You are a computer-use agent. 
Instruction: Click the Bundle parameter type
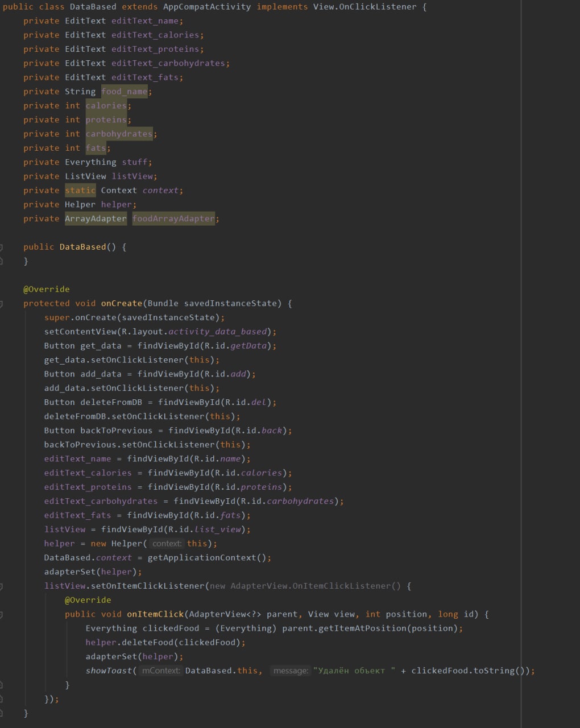(163, 304)
